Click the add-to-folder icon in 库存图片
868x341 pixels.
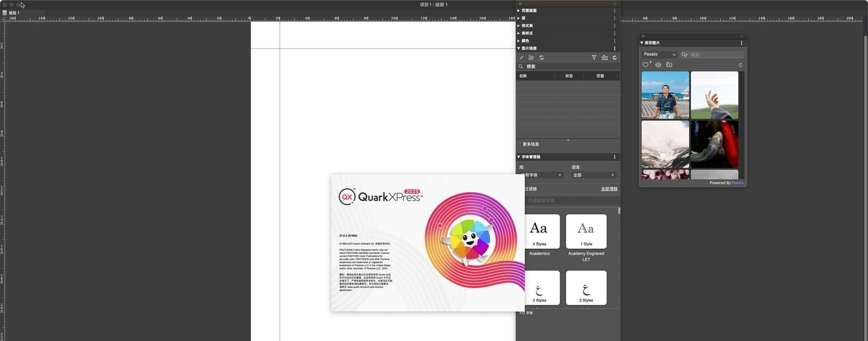pos(670,65)
